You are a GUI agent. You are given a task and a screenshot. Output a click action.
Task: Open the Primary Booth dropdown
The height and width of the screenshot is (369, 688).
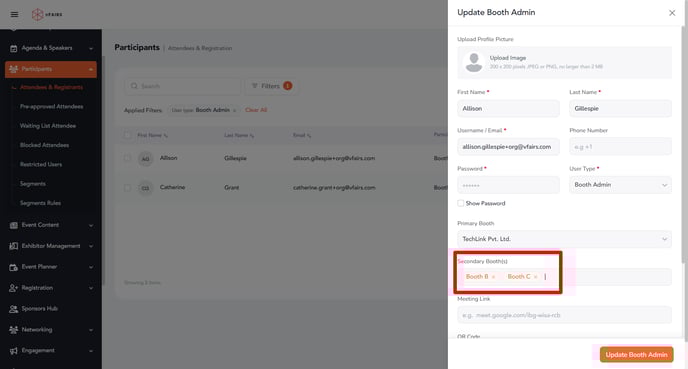pos(564,239)
